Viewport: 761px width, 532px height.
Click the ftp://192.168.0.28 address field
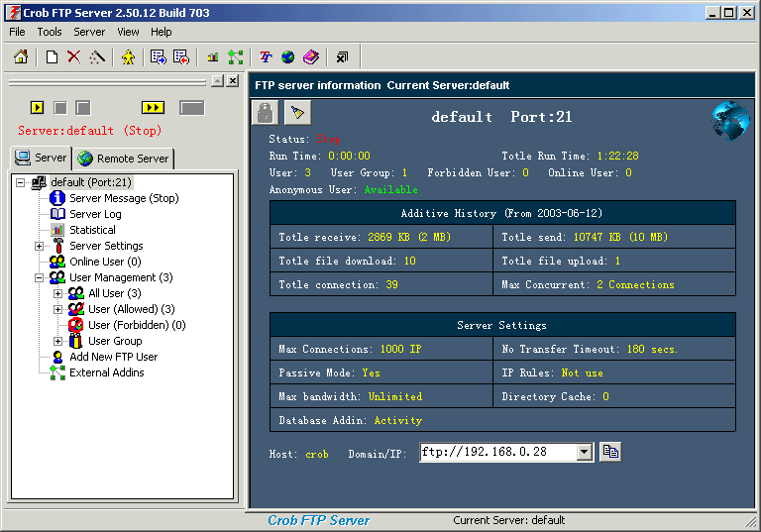pos(498,453)
